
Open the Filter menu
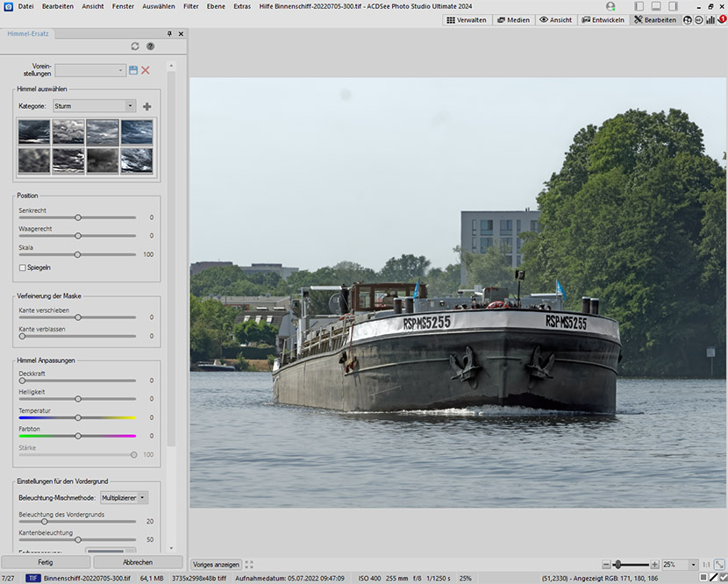(190, 6)
